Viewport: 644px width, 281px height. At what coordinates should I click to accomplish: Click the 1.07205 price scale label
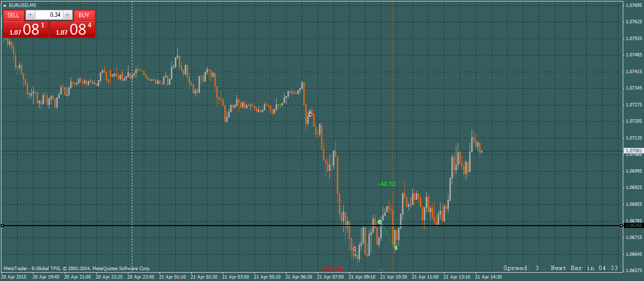click(634, 121)
